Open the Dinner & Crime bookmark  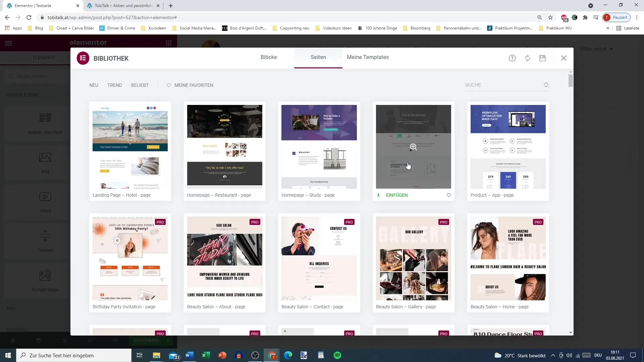[117, 28]
